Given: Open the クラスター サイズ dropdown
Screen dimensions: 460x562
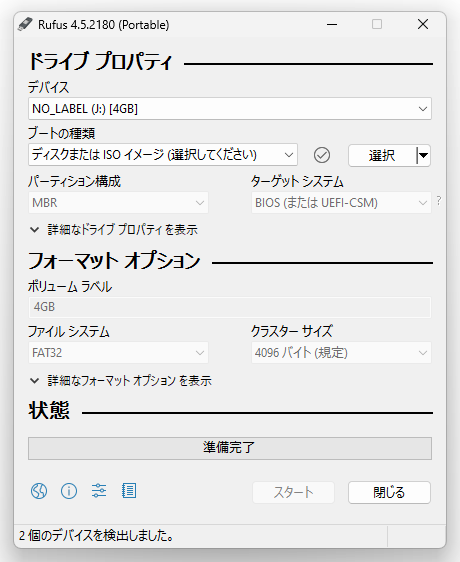Looking at the screenshot, I should pyautogui.click(x=341, y=353).
